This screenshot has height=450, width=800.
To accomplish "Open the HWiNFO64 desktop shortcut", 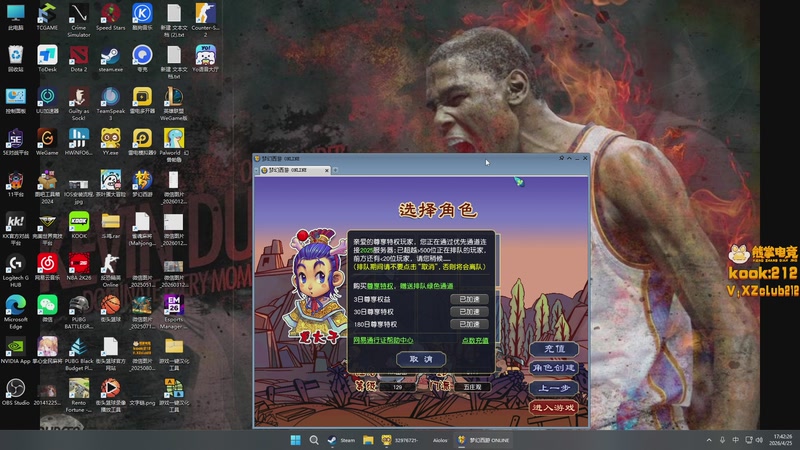I will tap(79, 142).
